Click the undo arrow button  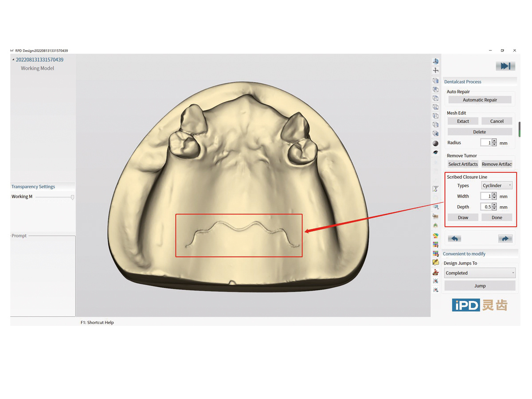coord(454,239)
